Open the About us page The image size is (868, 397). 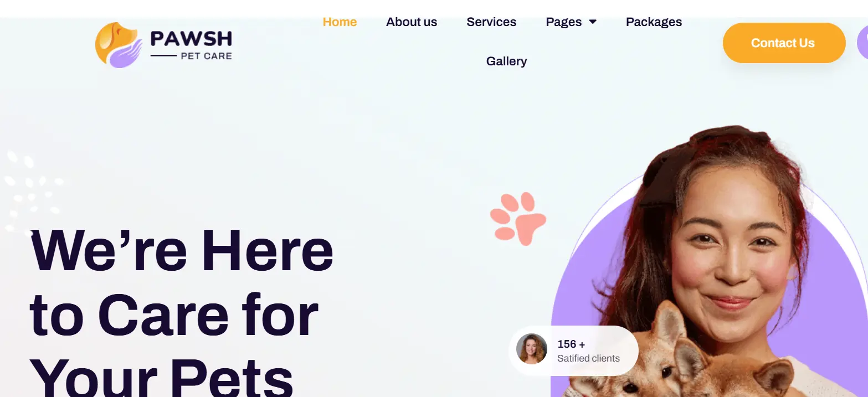tap(412, 22)
